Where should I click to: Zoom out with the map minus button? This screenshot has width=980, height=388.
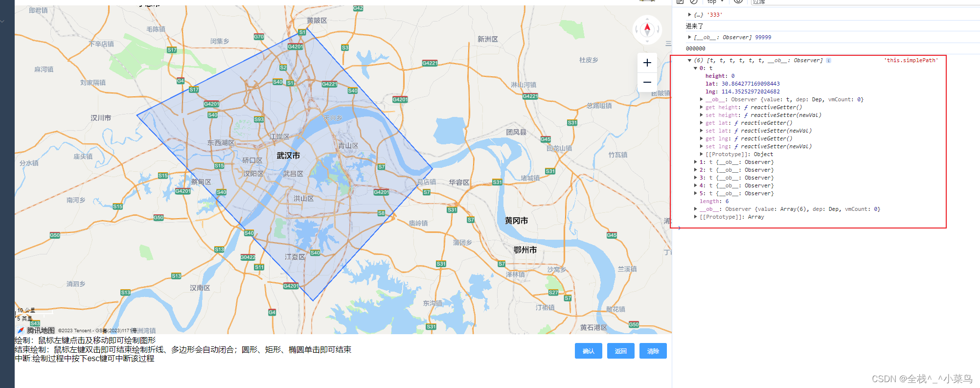click(x=647, y=82)
